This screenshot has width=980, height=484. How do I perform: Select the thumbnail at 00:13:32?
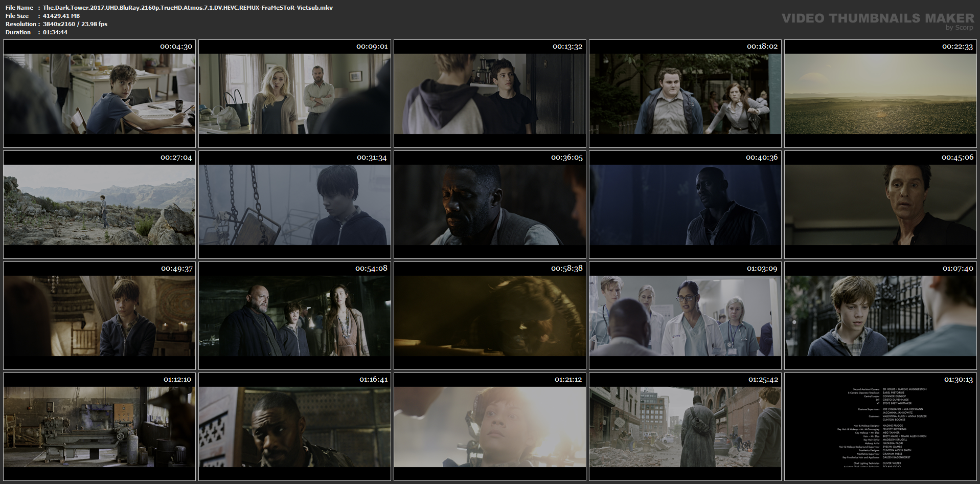coord(490,94)
